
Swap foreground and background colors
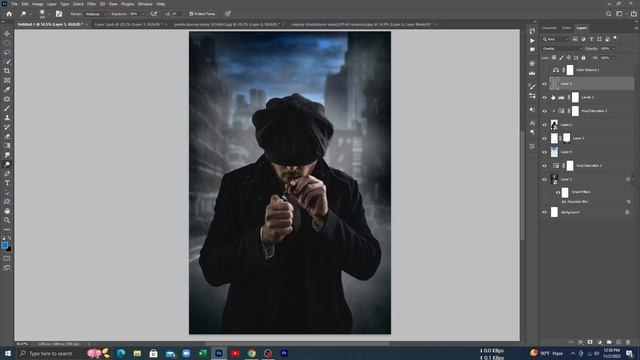pyautogui.click(x=10, y=238)
